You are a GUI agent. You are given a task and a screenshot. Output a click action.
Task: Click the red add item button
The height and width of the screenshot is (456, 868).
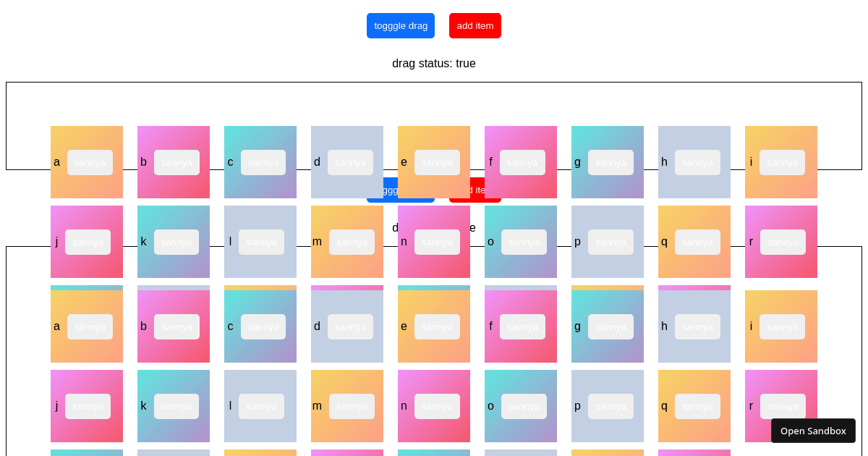tap(475, 25)
